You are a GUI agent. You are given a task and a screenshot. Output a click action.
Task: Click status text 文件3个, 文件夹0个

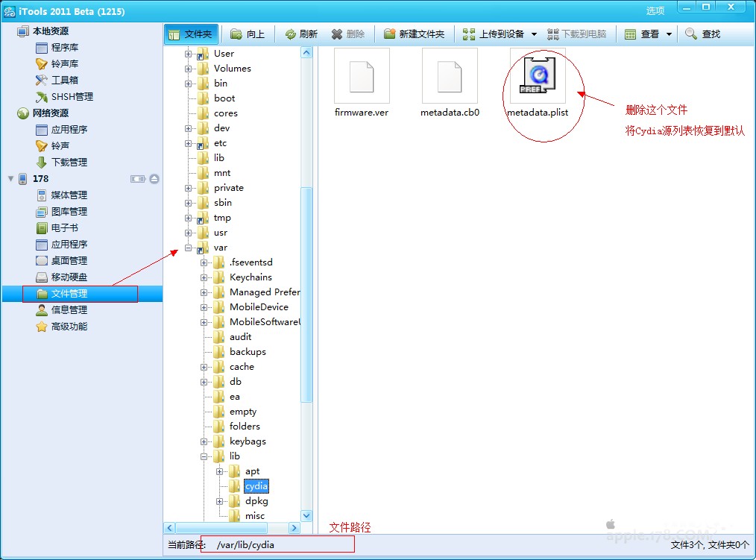[x=710, y=544]
